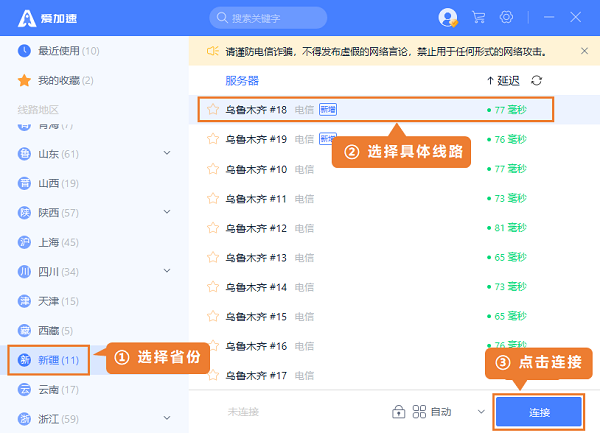Click the lock icon in bottom bar
Viewport: 600px width, 433px height.
tap(398, 412)
